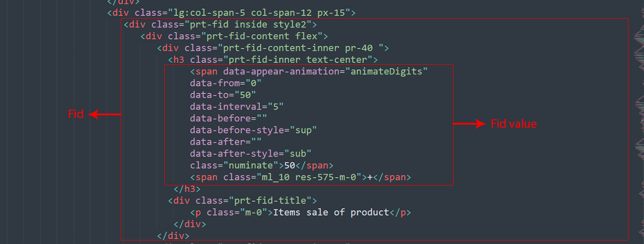Screen dimensions: 644x244
Task: Click the closing </h3> tag
Action: coord(187,189)
